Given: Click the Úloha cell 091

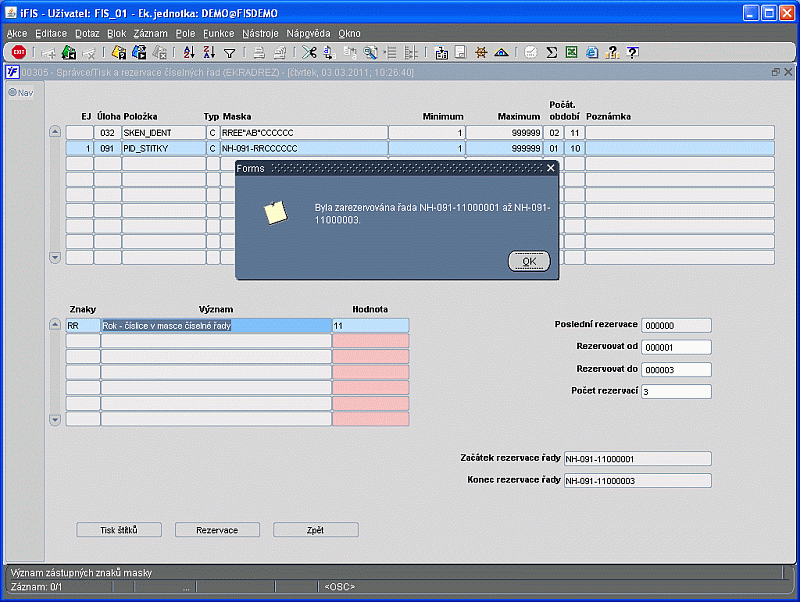Looking at the screenshot, I should click(x=108, y=148).
